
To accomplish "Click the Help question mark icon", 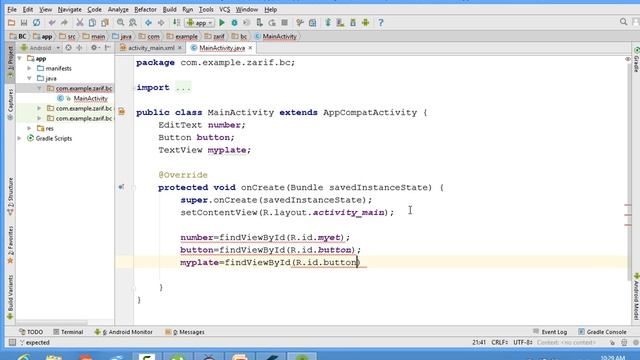I will 381,23.
